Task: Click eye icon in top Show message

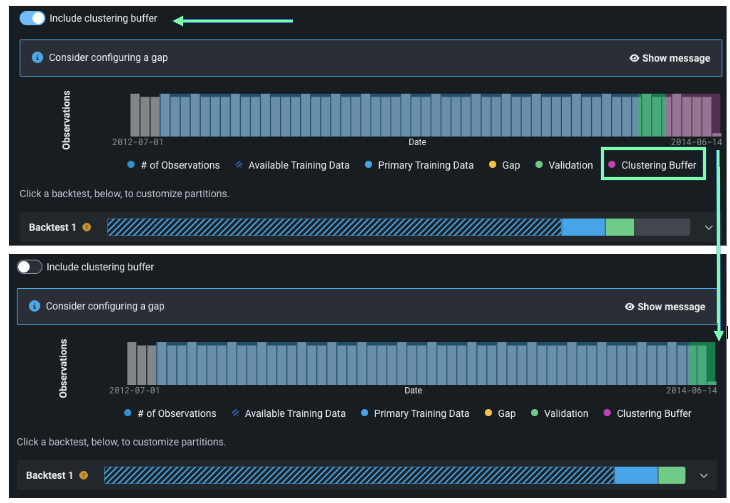Action: (634, 58)
